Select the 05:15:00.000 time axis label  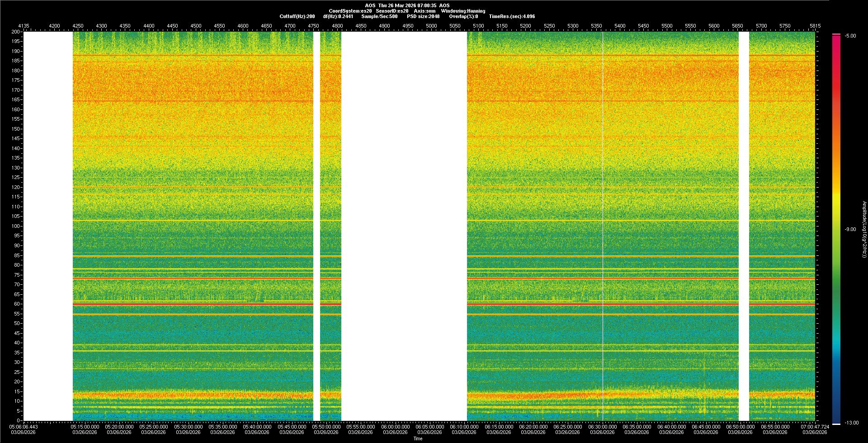click(85, 427)
